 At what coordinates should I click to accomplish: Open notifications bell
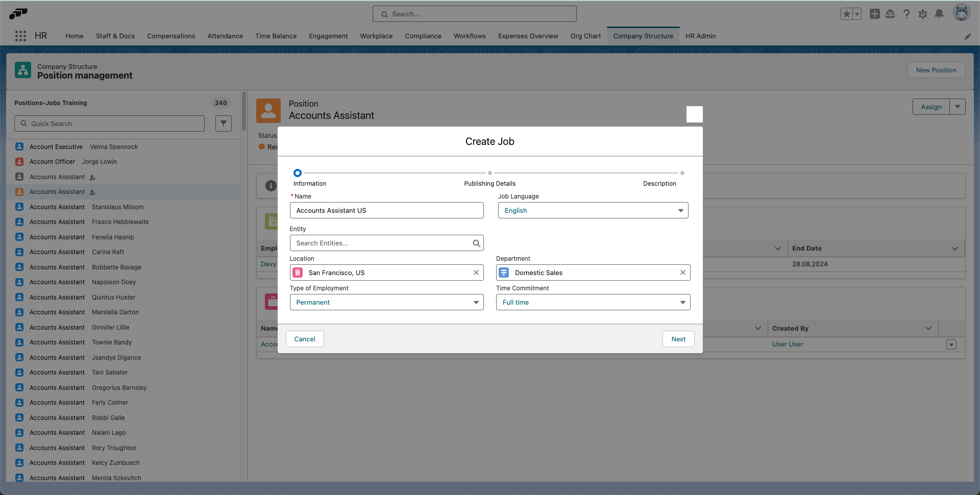(939, 14)
